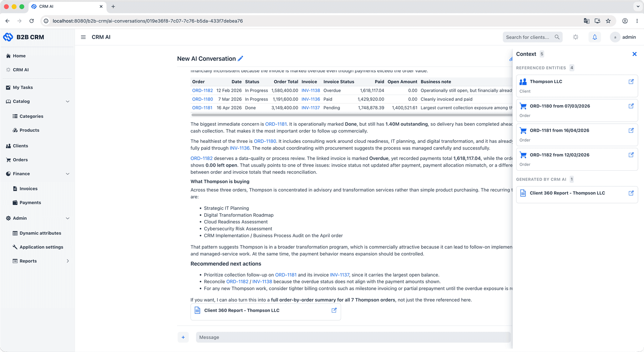This screenshot has width=644, height=352.
Task: Open the browser tab list dropdown
Action: click(x=638, y=7)
